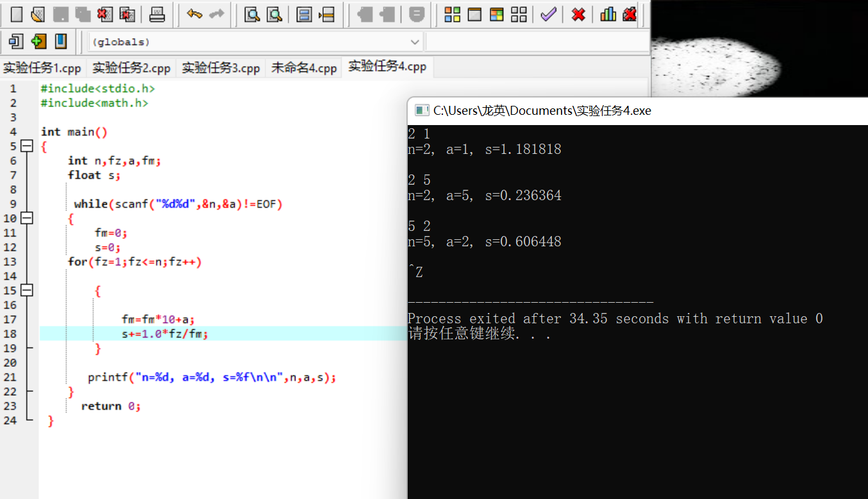
Task: Open the Find dialog icon
Action: (x=253, y=14)
